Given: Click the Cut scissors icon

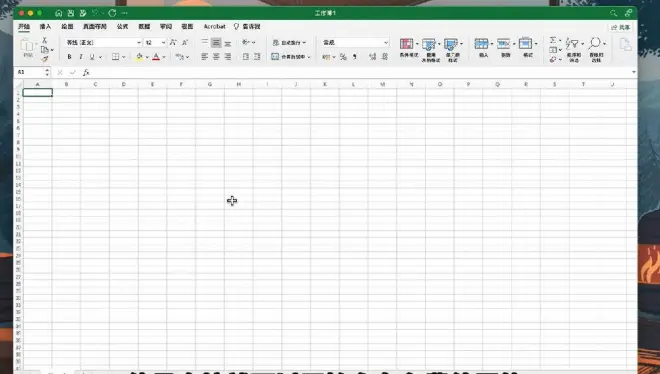Looking at the screenshot, I should coord(45,40).
